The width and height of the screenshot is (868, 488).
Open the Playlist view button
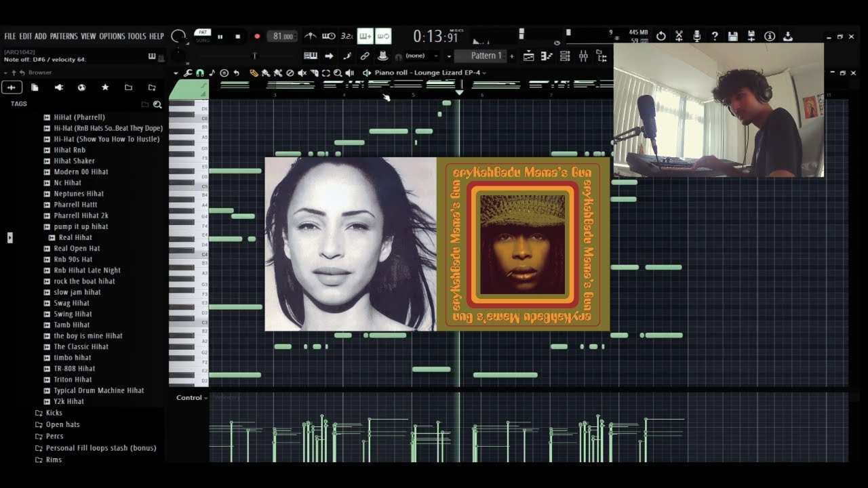pyautogui.click(x=528, y=56)
